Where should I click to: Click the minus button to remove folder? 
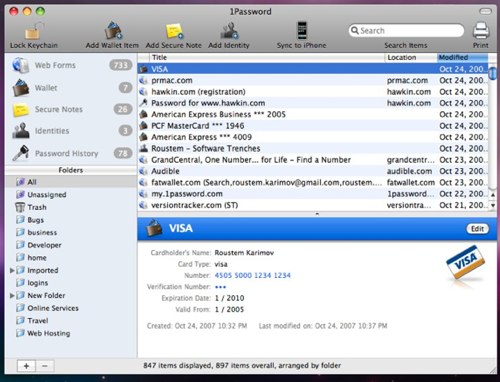(45, 366)
